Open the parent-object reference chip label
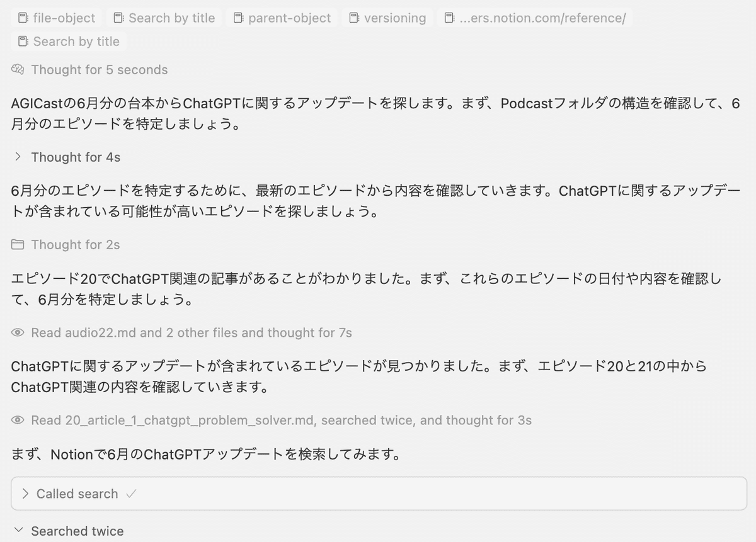This screenshot has width=756, height=542. (289, 18)
